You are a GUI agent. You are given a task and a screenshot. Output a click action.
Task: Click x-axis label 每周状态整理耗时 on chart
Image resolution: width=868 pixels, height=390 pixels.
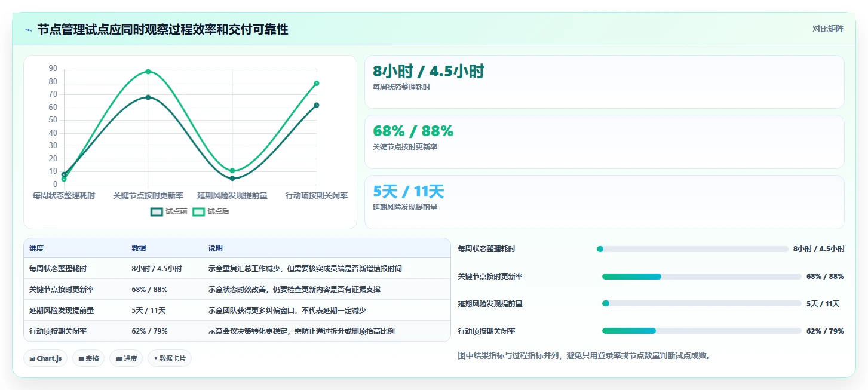click(64, 195)
